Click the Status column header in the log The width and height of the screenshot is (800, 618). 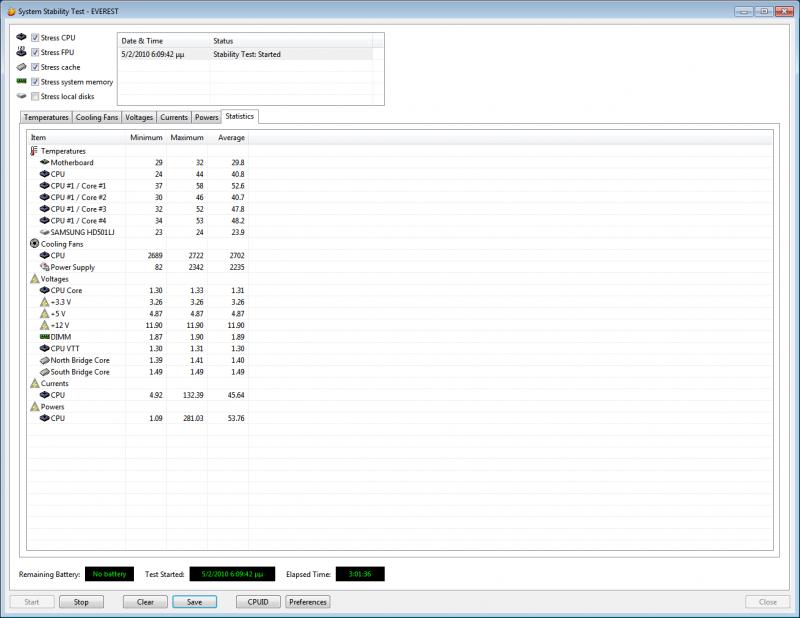click(291, 41)
